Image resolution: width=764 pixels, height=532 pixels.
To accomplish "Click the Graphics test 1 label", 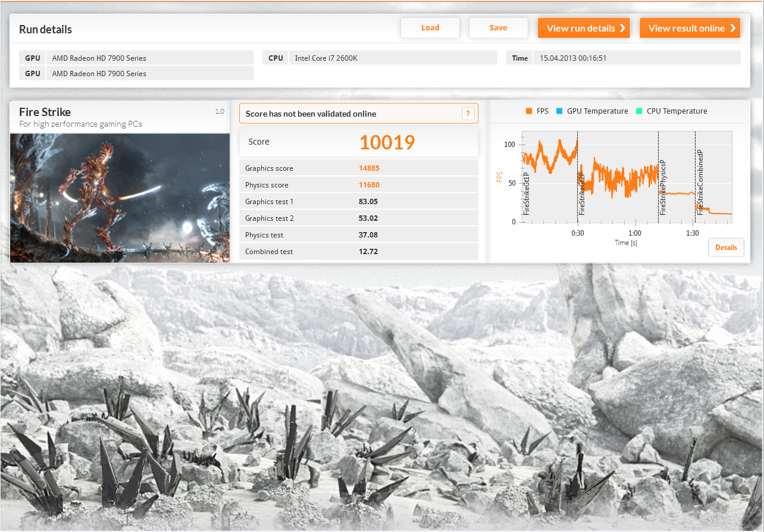I will coord(269,202).
